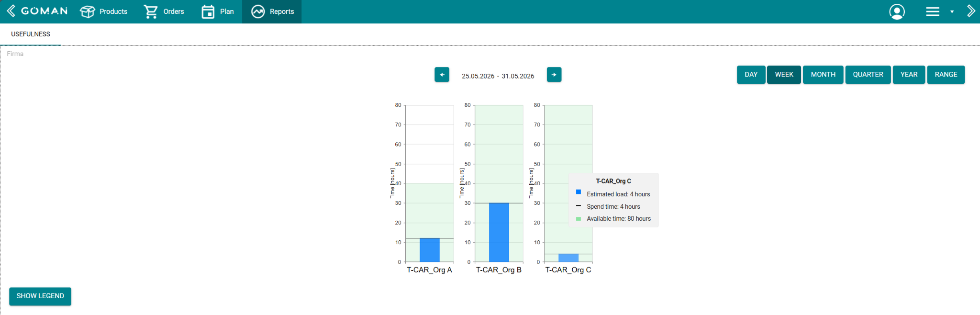Image resolution: width=980 pixels, height=315 pixels.
Task: Switch chart view to WEEK
Action: click(784, 75)
